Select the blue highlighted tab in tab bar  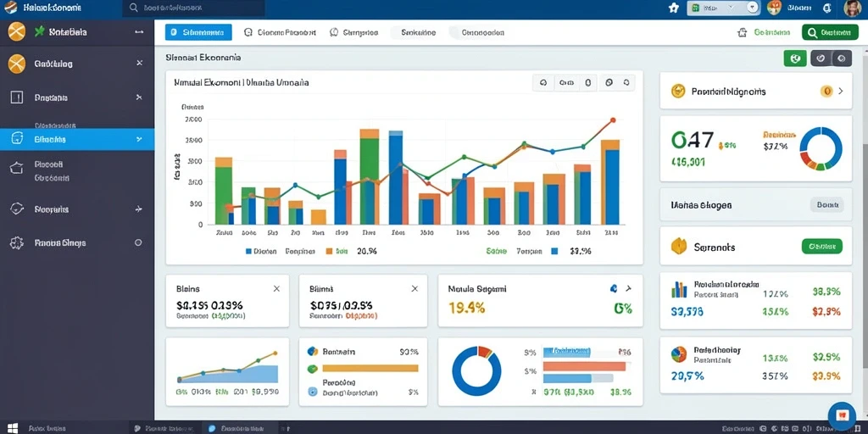198,33
